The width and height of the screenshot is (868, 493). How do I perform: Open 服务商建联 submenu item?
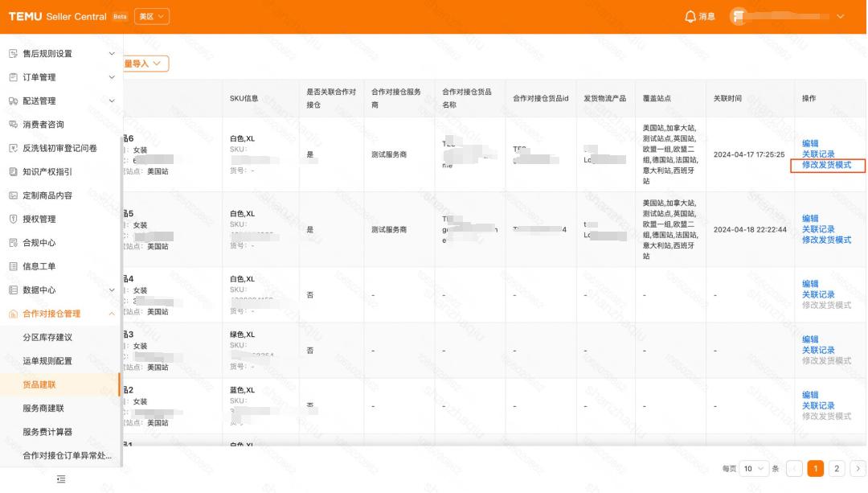click(x=43, y=409)
